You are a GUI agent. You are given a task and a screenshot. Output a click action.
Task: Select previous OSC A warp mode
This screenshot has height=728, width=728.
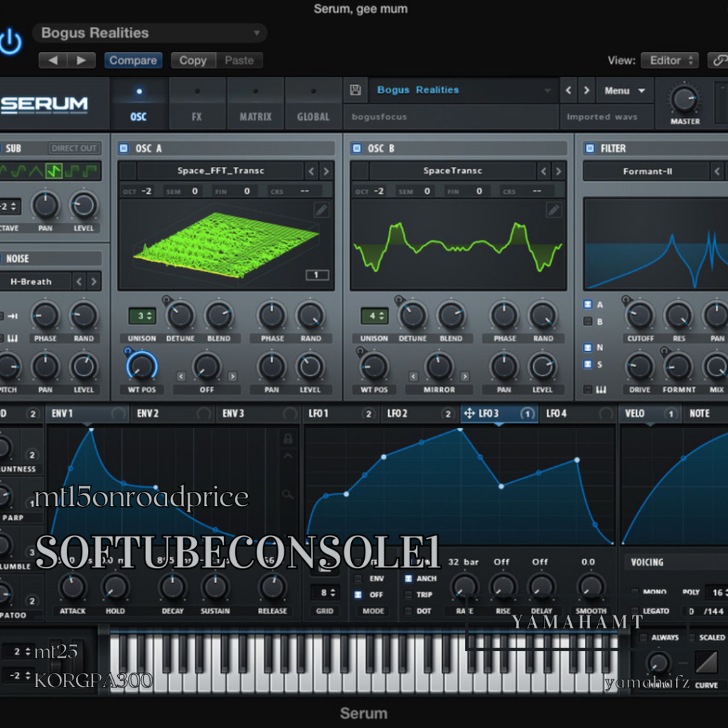[x=181, y=376]
